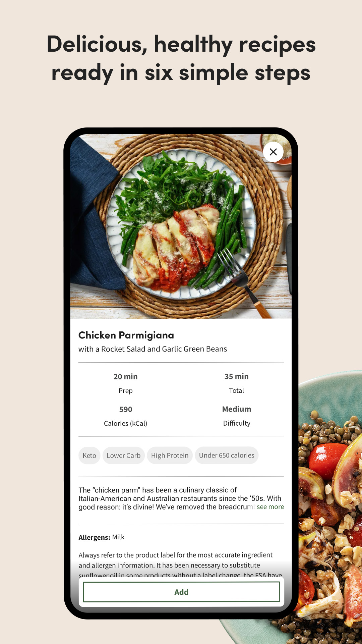Click the Chicken Parmigiana title

click(x=126, y=335)
